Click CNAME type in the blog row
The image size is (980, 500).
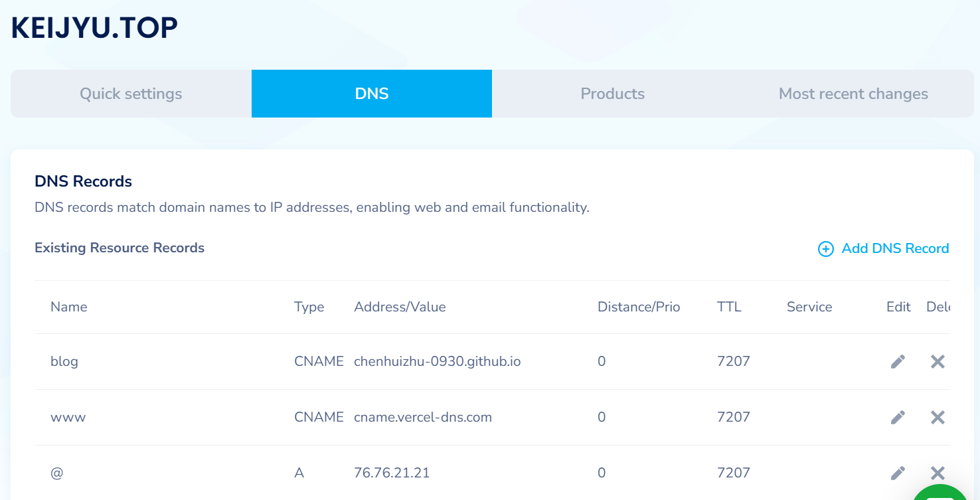click(x=319, y=361)
